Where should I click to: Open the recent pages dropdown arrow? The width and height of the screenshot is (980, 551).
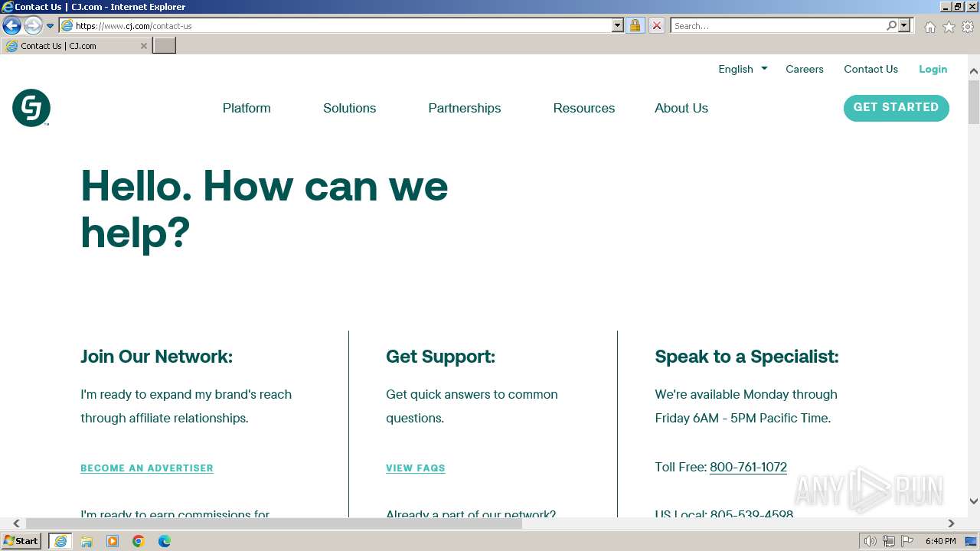[x=51, y=26]
